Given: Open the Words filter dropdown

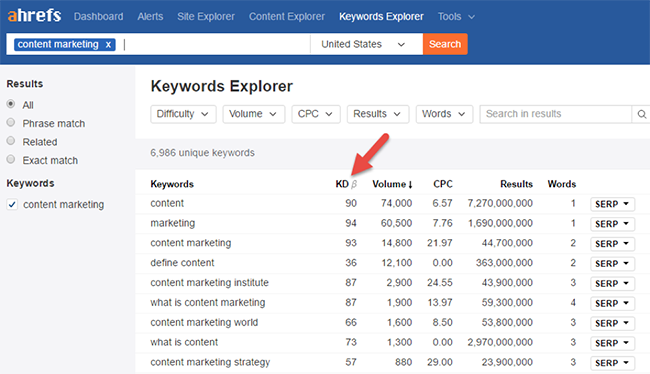Looking at the screenshot, I should coord(444,114).
